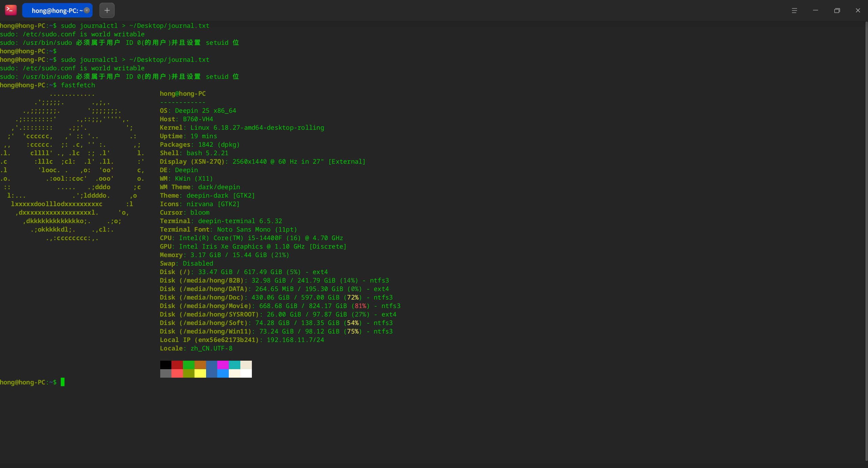Click 'Shell: bash 5.2.21' line

pyautogui.click(x=194, y=153)
